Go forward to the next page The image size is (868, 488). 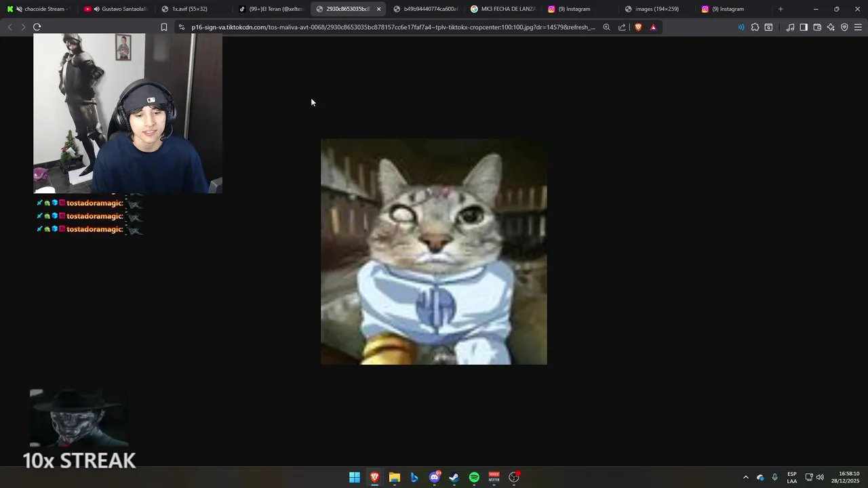(23, 27)
